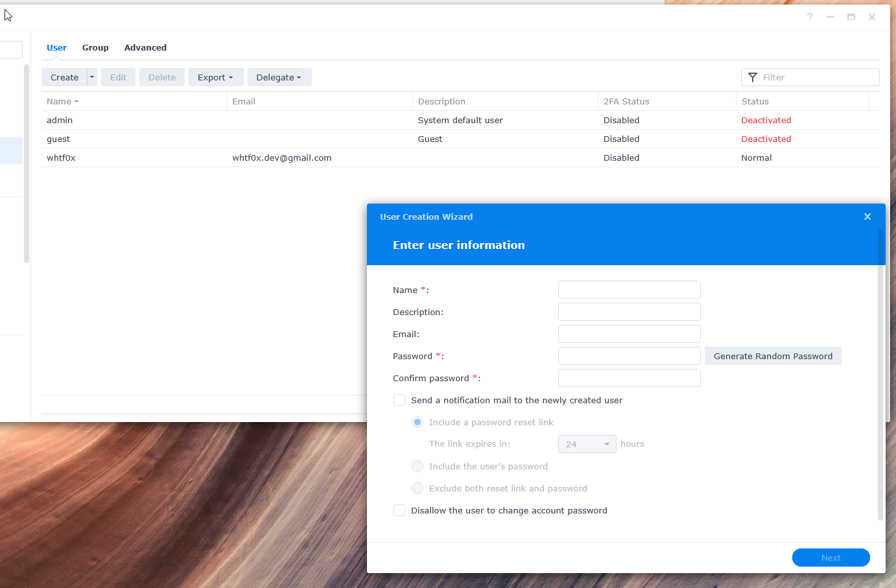Select Include a password reset link option
This screenshot has height=588, width=896.
(x=418, y=423)
